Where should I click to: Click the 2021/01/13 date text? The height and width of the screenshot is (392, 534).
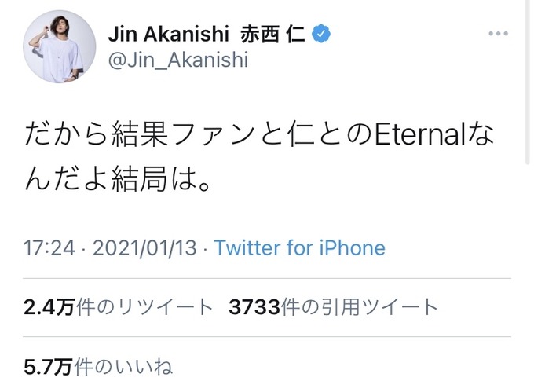[x=144, y=247]
